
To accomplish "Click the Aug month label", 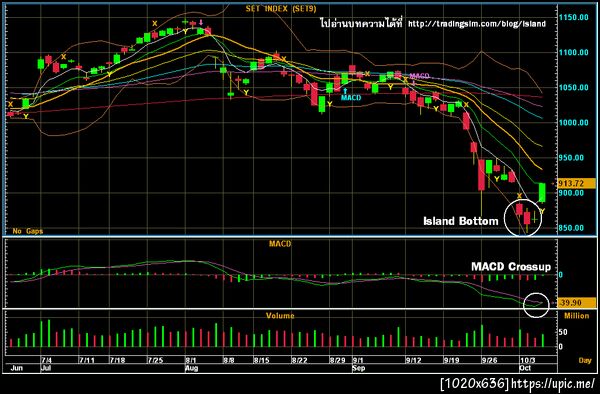I will (x=191, y=368).
